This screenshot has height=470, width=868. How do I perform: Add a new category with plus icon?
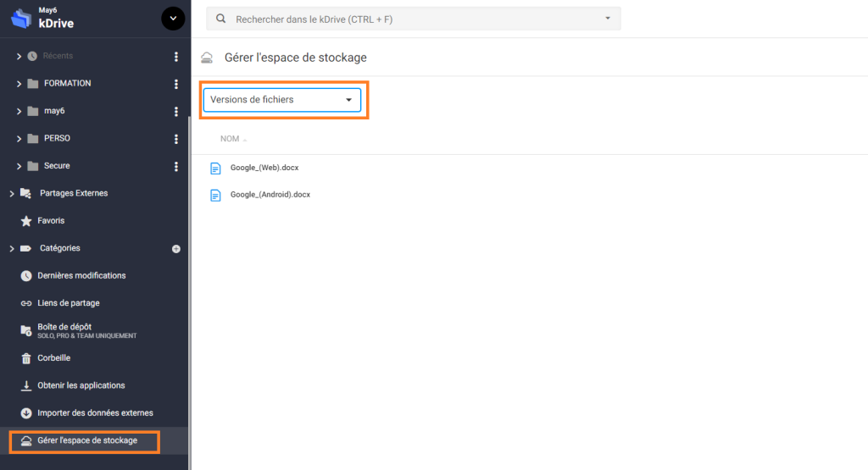point(176,249)
